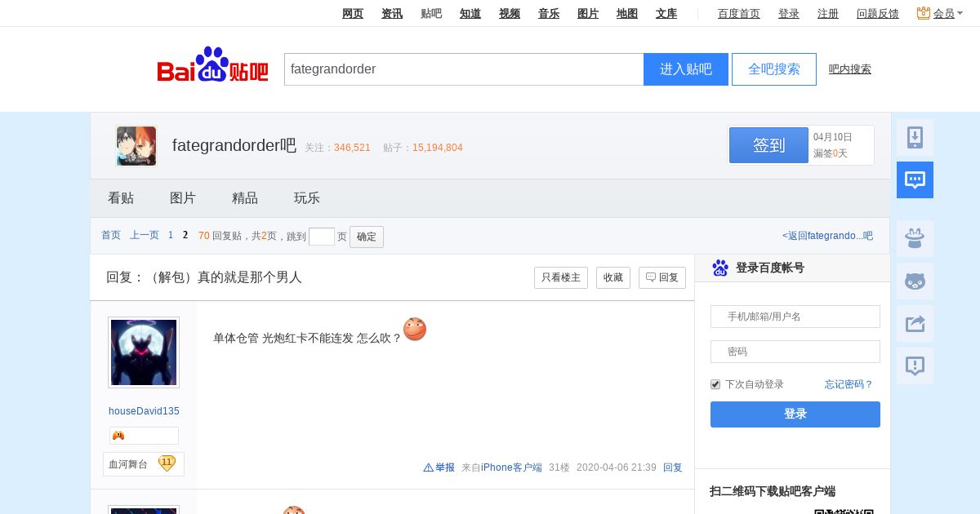Screen dimensions: 980x514
Task: Click the 确定 page jump button
Action: coord(367,237)
